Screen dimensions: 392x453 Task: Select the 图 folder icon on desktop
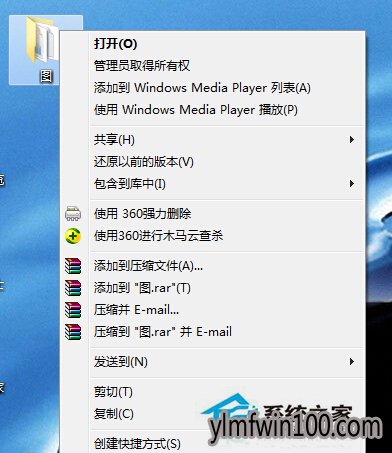[x=42, y=40]
